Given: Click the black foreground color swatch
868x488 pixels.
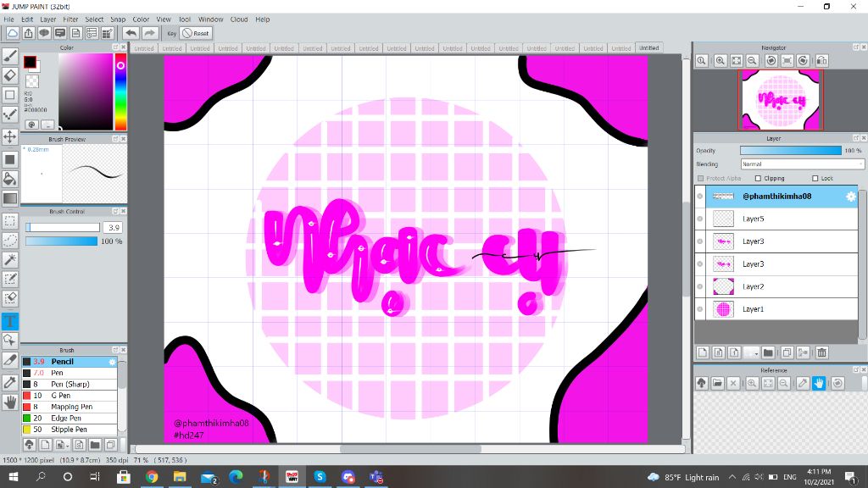Looking at the screenshot, I should [30, 62].
